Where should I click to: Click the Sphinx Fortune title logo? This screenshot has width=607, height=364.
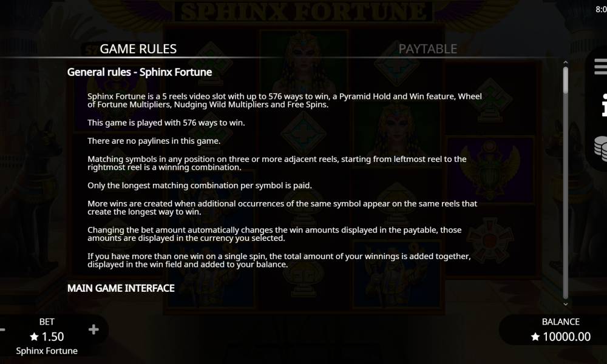[x=303, y=11]
